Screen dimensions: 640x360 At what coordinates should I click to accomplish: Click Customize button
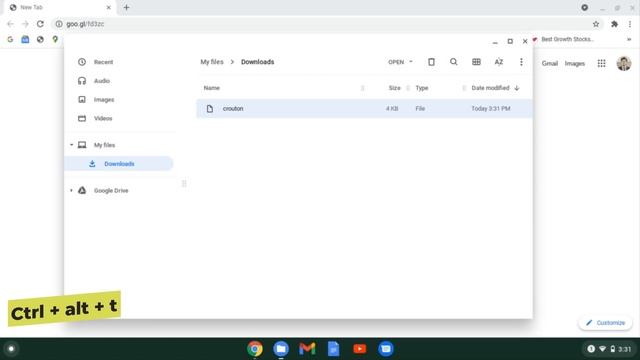[x=605, y=323]
